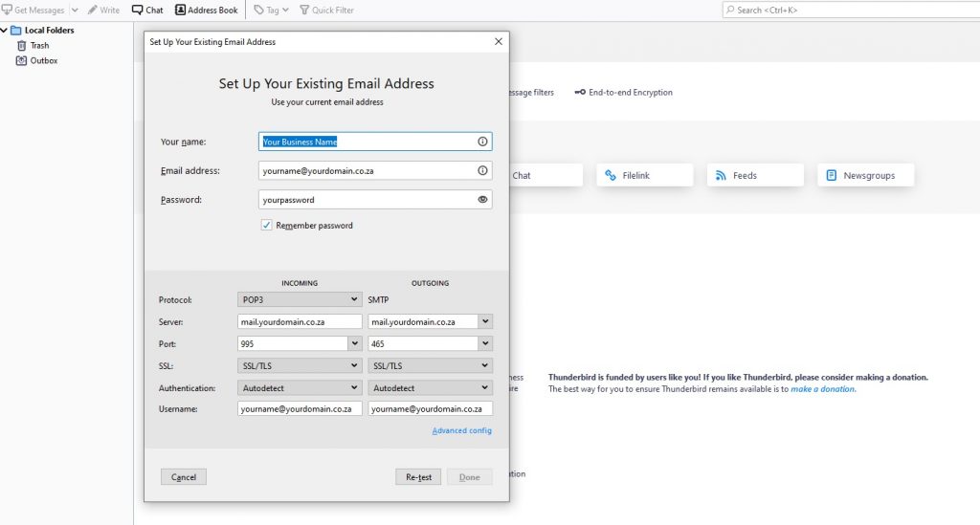Select Local Folders in folder pane

pyautogui.click(x=42, y=30)
